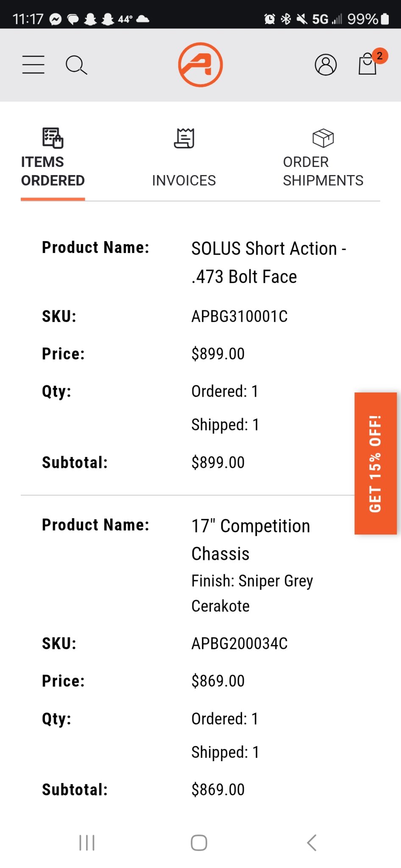Select SKU APBG310001C text
401x868 pixels.
[x=239, y=317]
